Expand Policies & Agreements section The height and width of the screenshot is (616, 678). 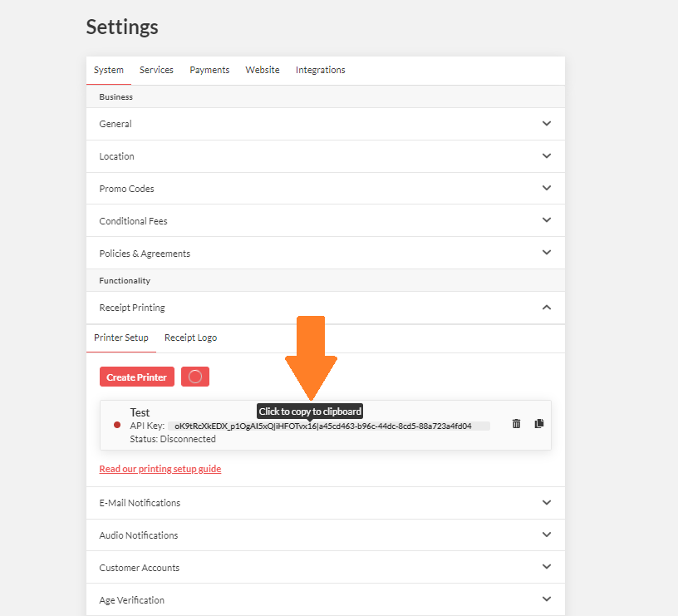pos(325,254)
